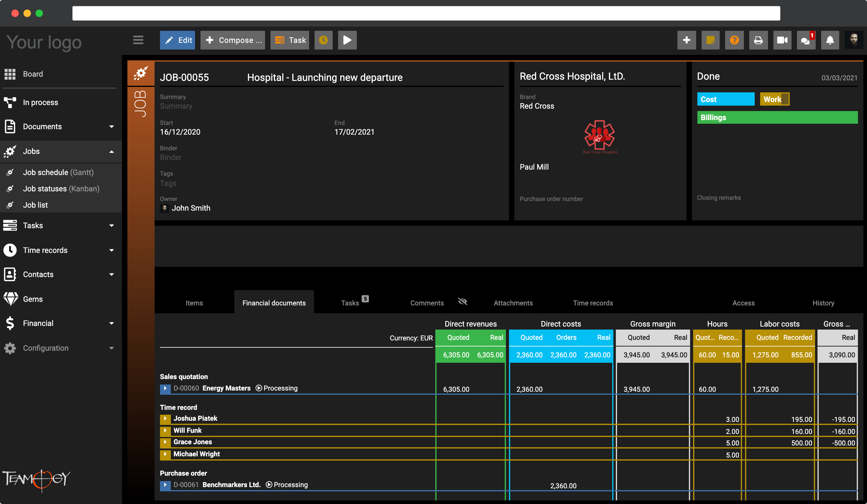Expand D-00061 Benchmarkers purchase order row
867x504 pixels.
pos(165,485)
